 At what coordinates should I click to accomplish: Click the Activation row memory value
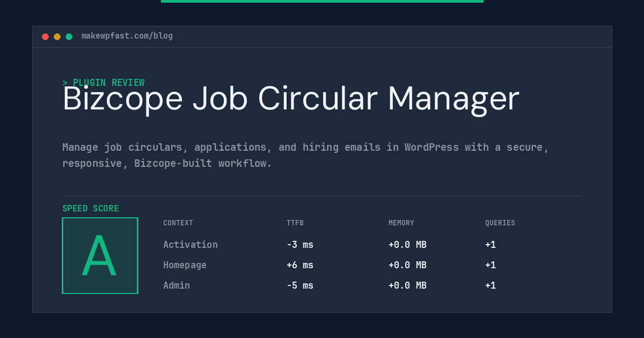[407, 245]
